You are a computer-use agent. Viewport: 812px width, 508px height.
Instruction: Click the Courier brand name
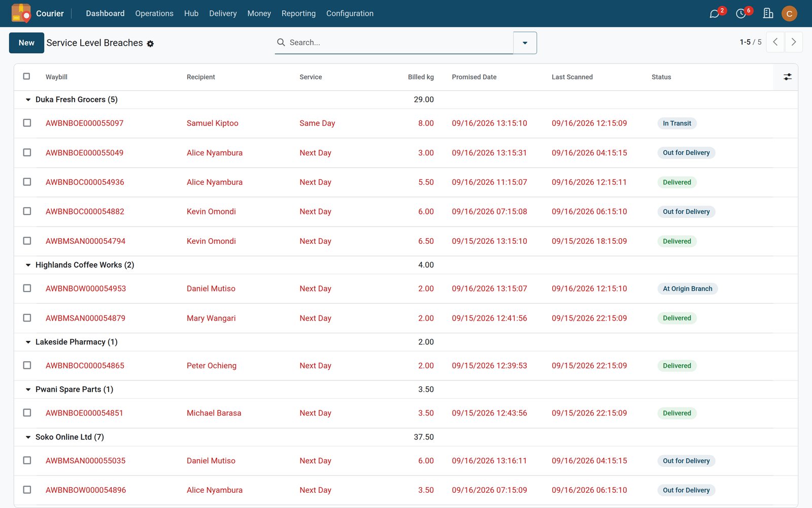pyautogui.click(x=50, y=13)
